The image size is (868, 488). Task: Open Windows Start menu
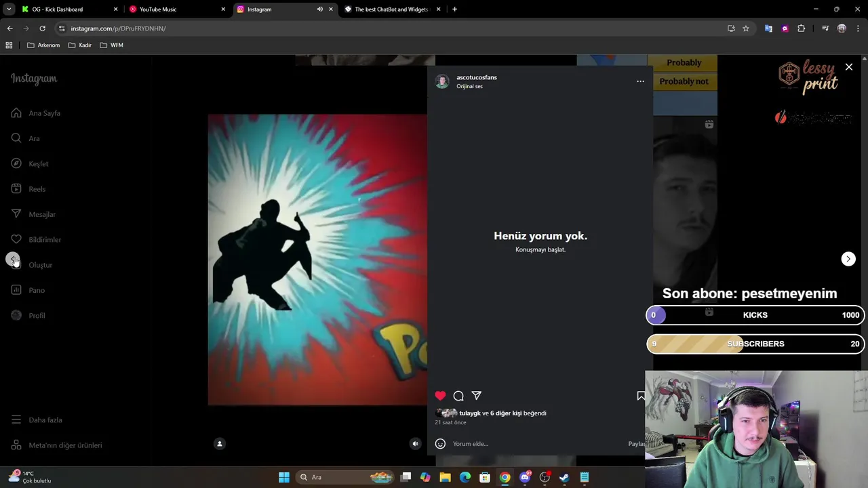(284, 477)
